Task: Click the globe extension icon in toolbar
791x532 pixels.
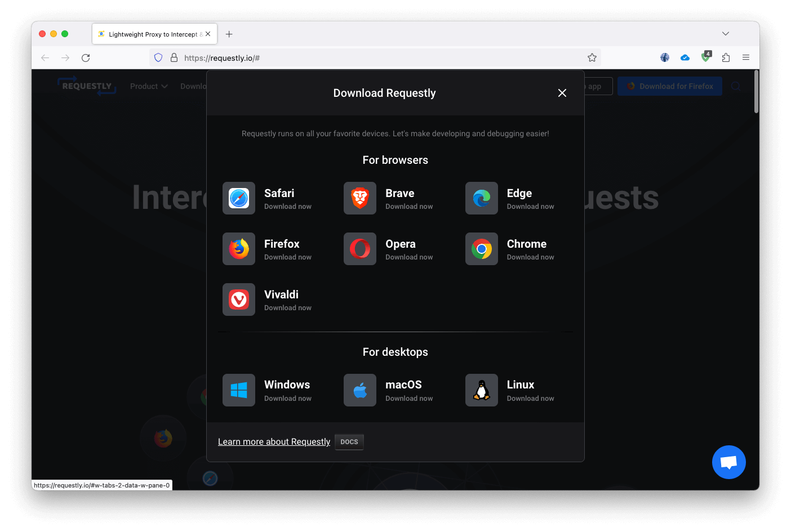Action: [x=665, y=57]
